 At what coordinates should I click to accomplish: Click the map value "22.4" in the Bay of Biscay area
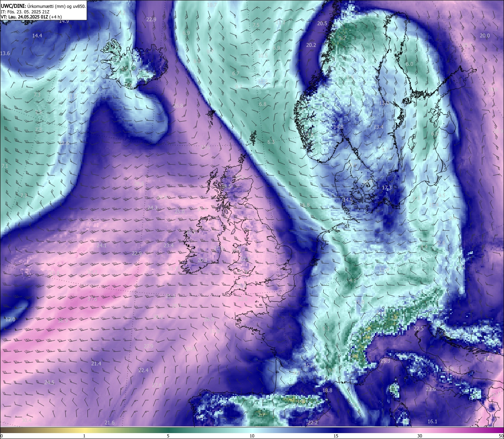(143, 370)
